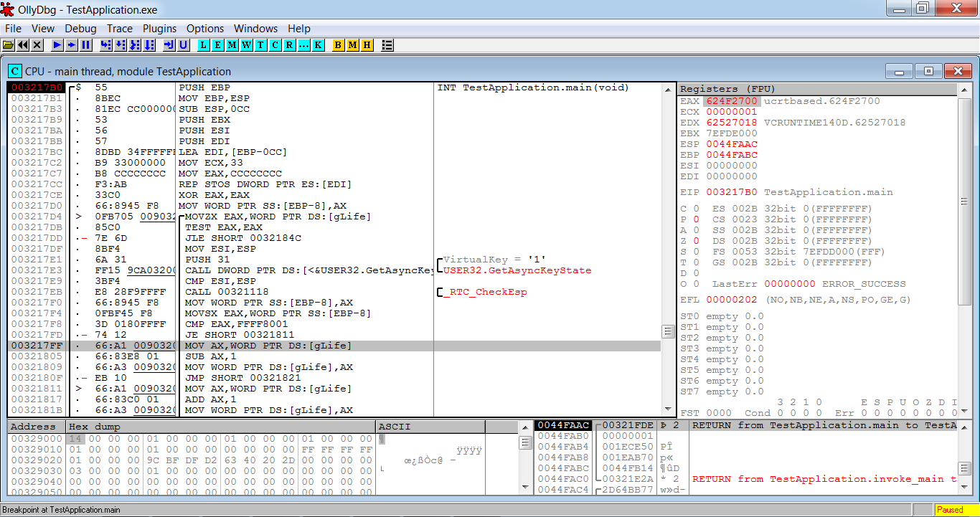Open the Debug menu
Viewport: 980px width, 517px height.
click(80, 29)
